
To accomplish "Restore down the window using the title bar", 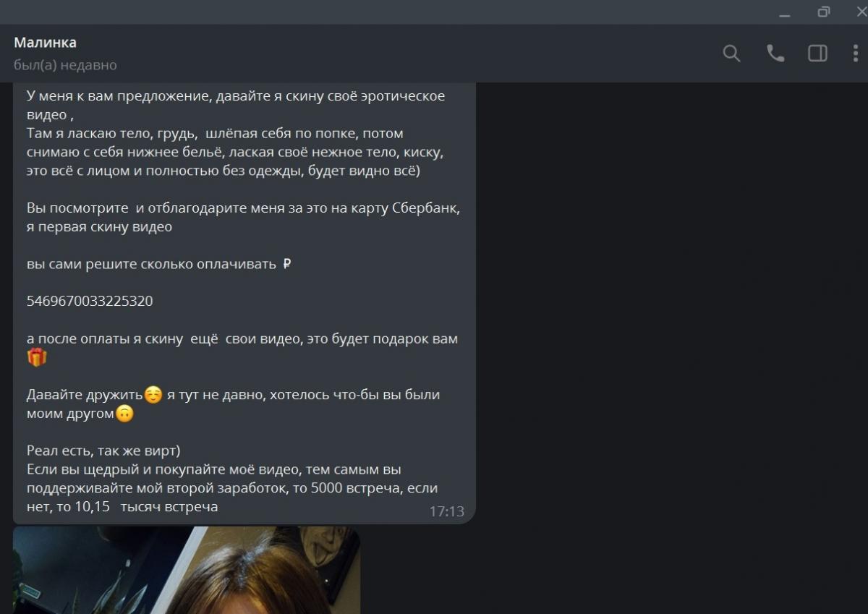I will (x=824, y=12).
